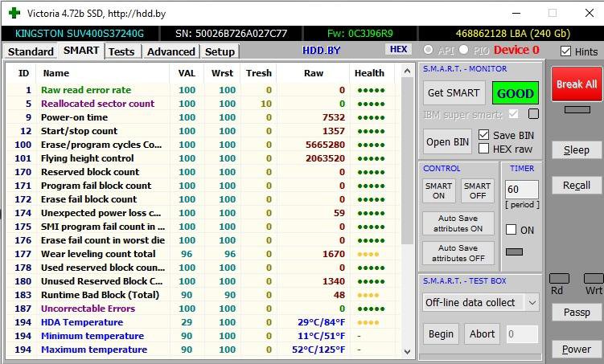Click the green GOOD status indicator
Viewport: 604px width, 364px height.
(516, 93)
